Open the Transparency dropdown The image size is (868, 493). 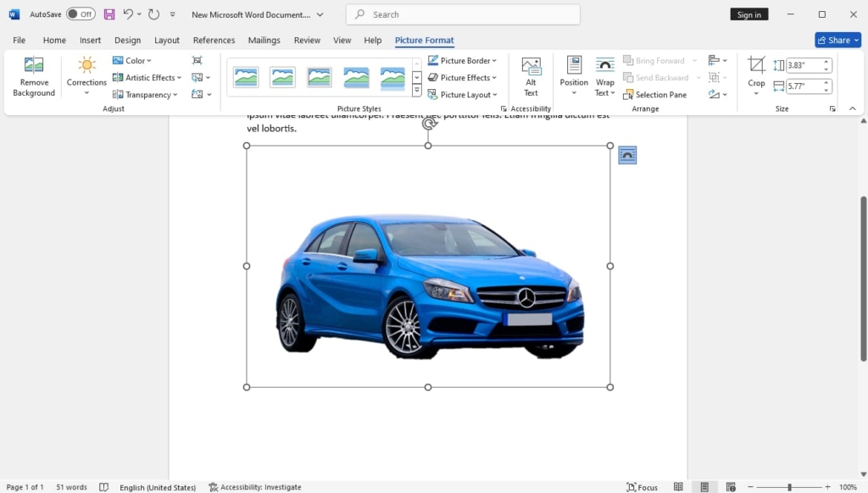(x=145, y=95)
